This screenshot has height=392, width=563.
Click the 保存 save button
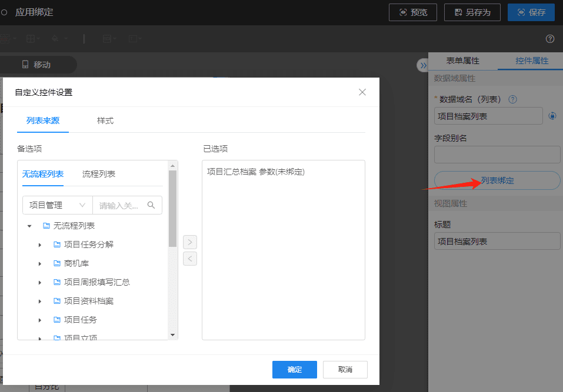tap(531, 12)
